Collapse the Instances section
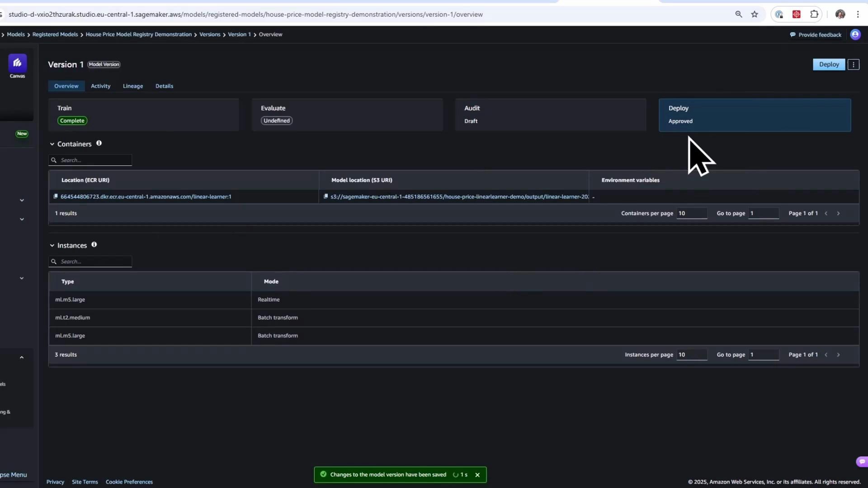 coord(52,245)
